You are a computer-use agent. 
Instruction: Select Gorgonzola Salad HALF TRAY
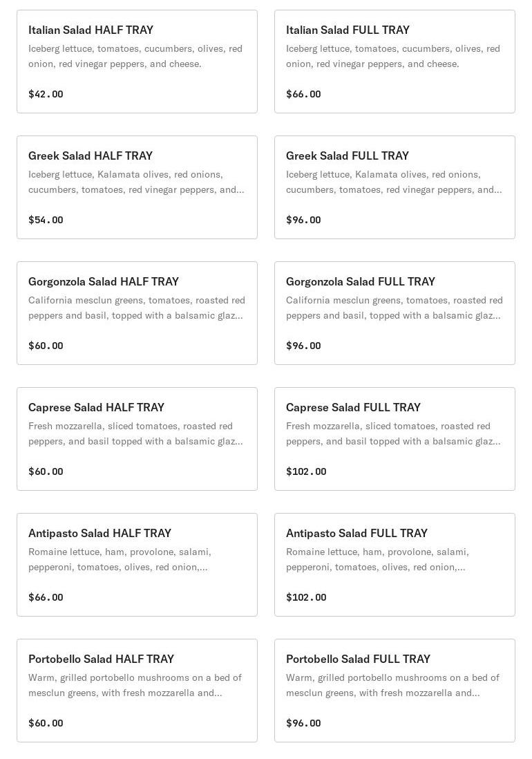pyautogui.click(x=137, y=313)
